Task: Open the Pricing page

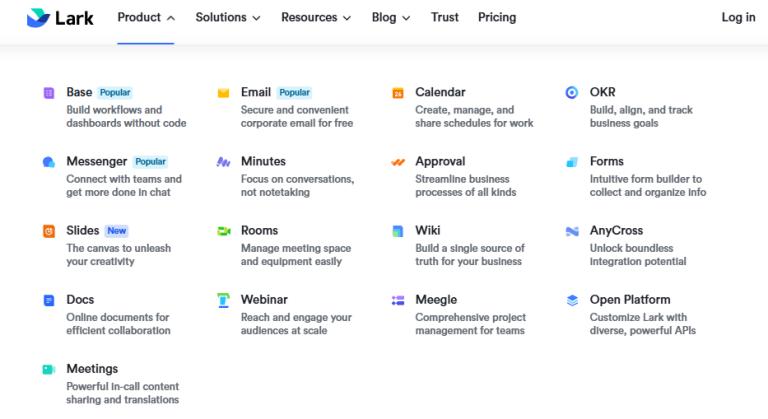Action: coord(497,17)
